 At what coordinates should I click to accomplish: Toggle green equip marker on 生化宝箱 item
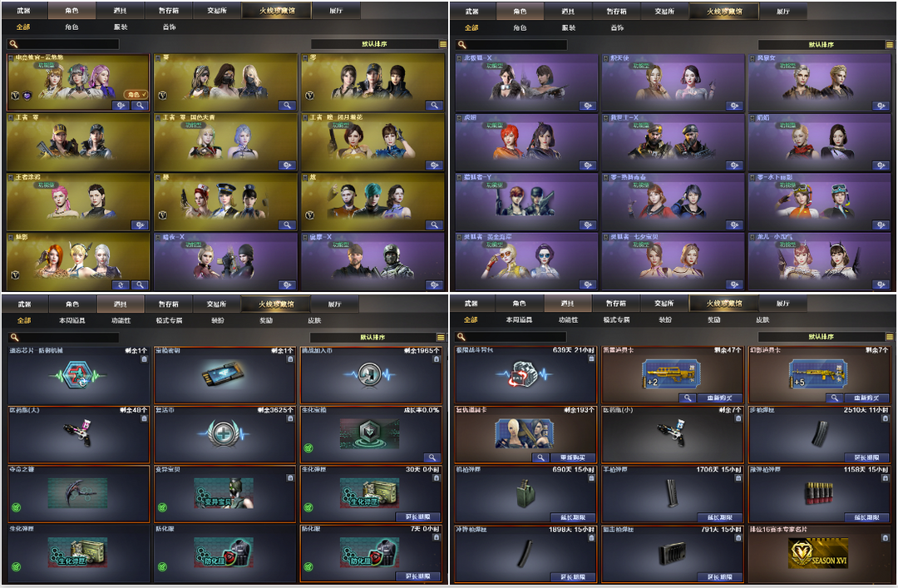[x=308, y=447]
